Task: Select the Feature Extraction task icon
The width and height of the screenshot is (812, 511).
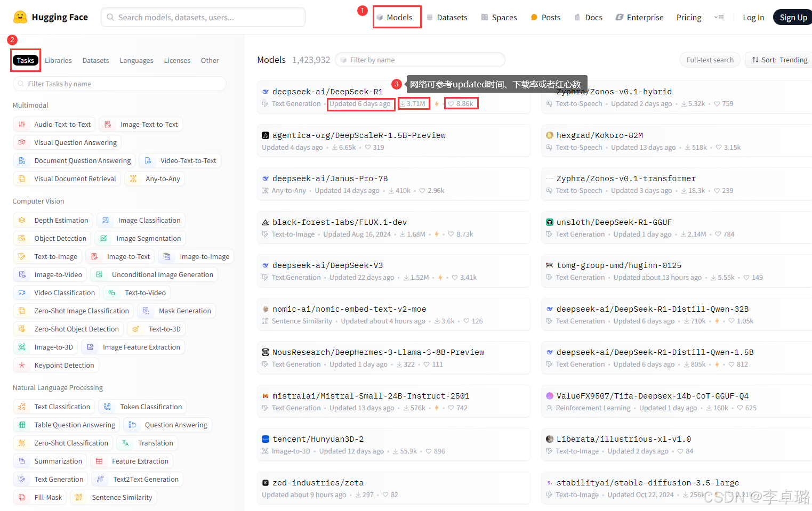Action: click(99, 461)
